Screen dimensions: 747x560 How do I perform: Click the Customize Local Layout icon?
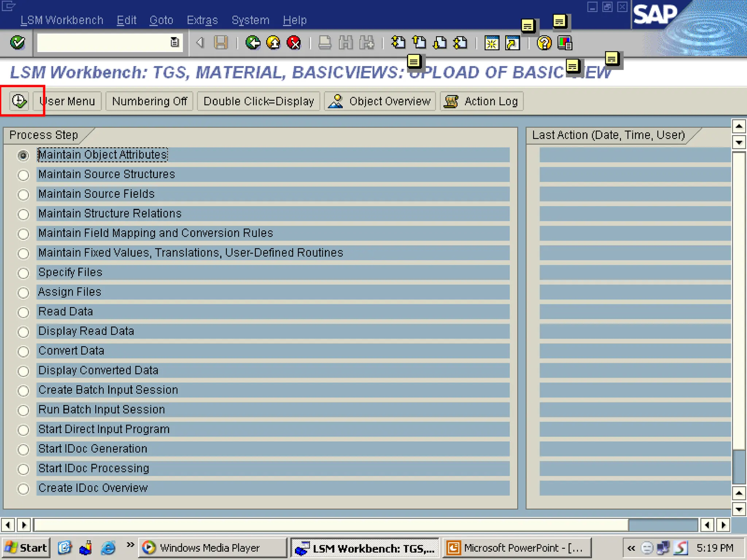point(565,43)
